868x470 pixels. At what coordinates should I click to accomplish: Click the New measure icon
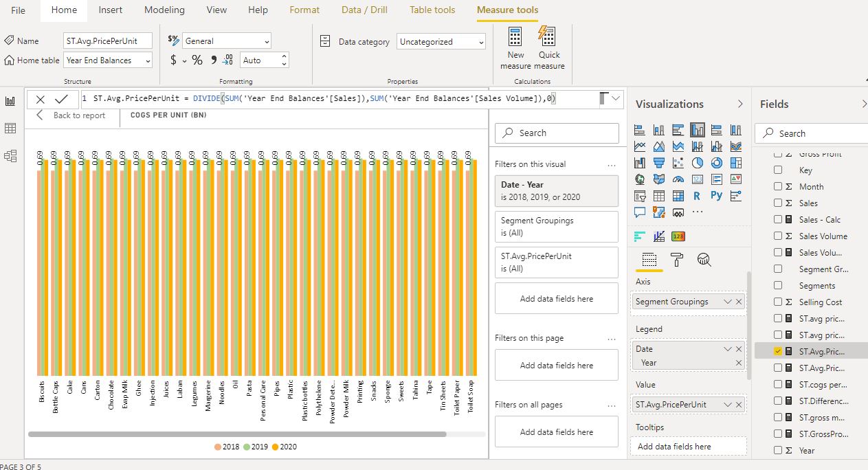tap(515, 37)
